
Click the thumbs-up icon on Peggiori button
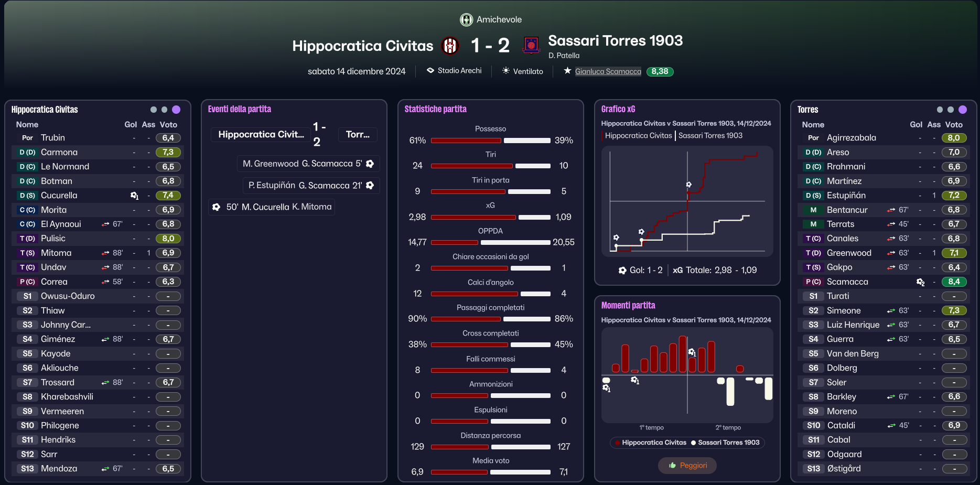[672, 466]
